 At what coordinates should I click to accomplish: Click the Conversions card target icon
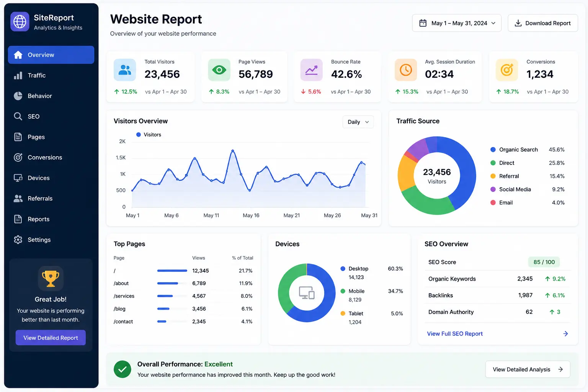[x=507, y=70]
